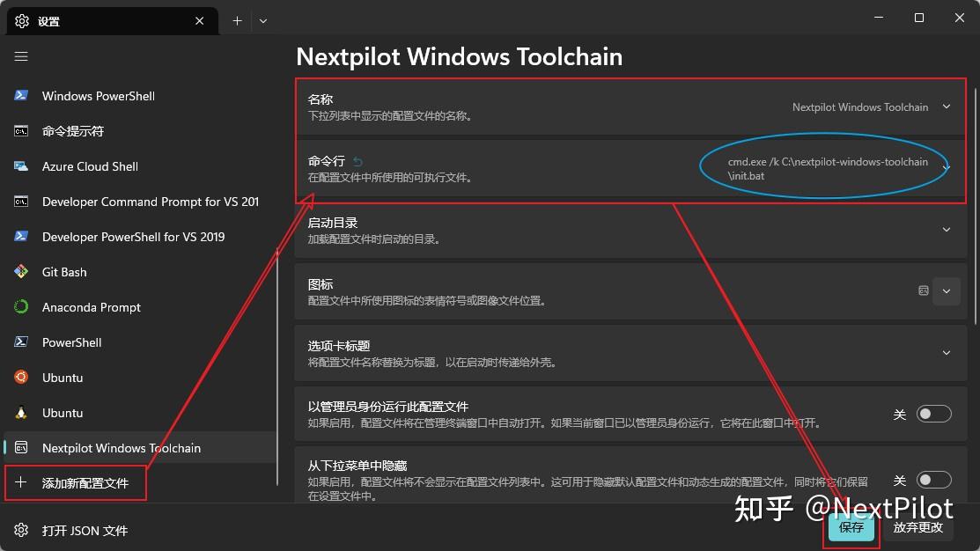Click the 保存 button
980x551 pixels.
(x=850, y=526)
